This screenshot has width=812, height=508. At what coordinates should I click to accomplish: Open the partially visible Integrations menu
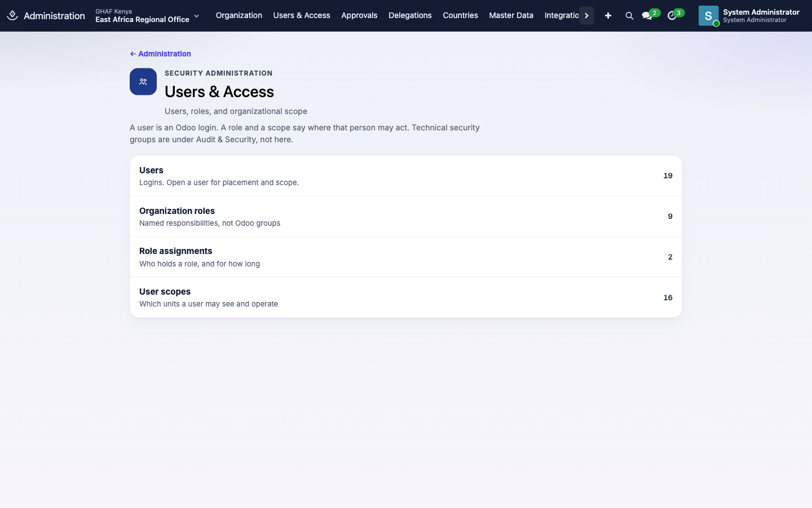pyautogui.click(x=562, y=15)
